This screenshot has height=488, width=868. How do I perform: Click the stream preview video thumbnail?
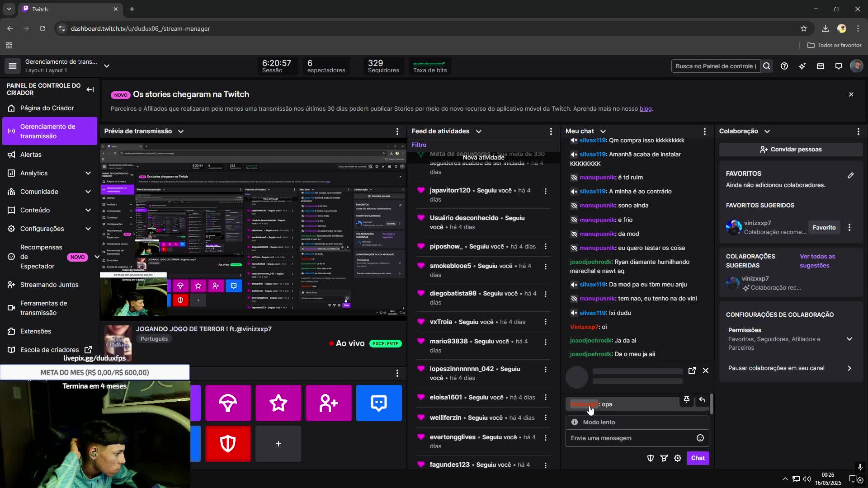[253, 230]
